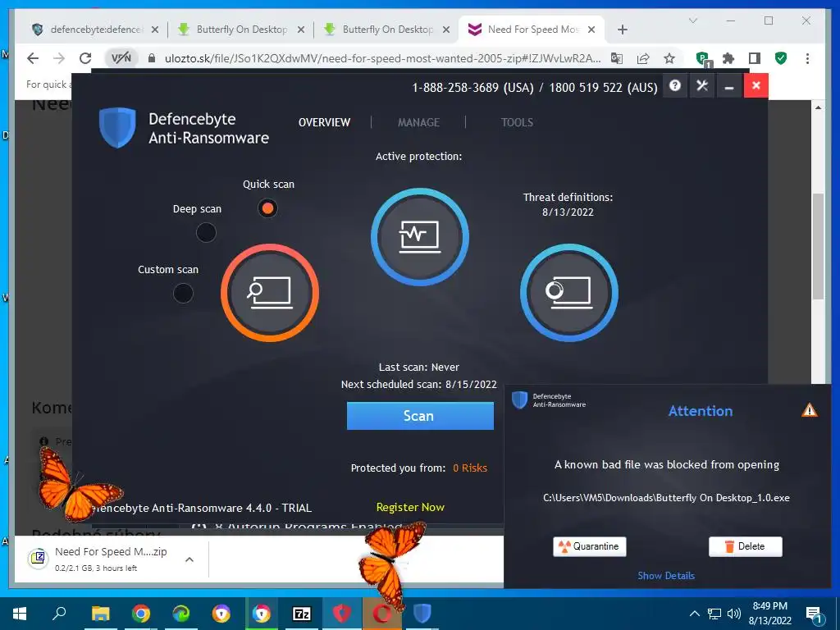Toggle Chrome side panel icon

click(755, 58)
